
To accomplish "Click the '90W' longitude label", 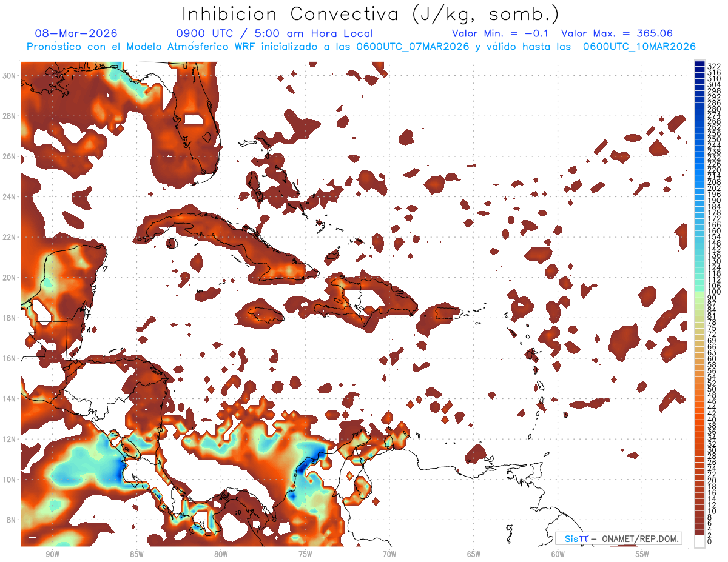I will coord(53,554).
